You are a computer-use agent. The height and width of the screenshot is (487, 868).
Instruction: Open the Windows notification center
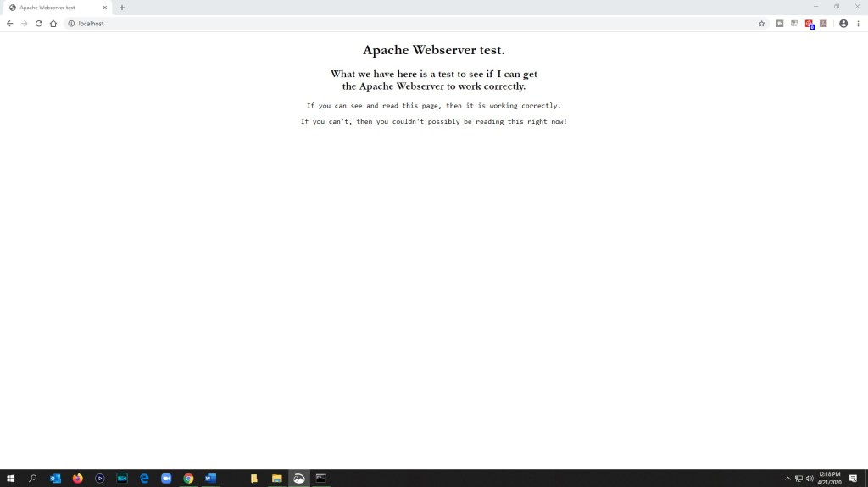(853, 479)
